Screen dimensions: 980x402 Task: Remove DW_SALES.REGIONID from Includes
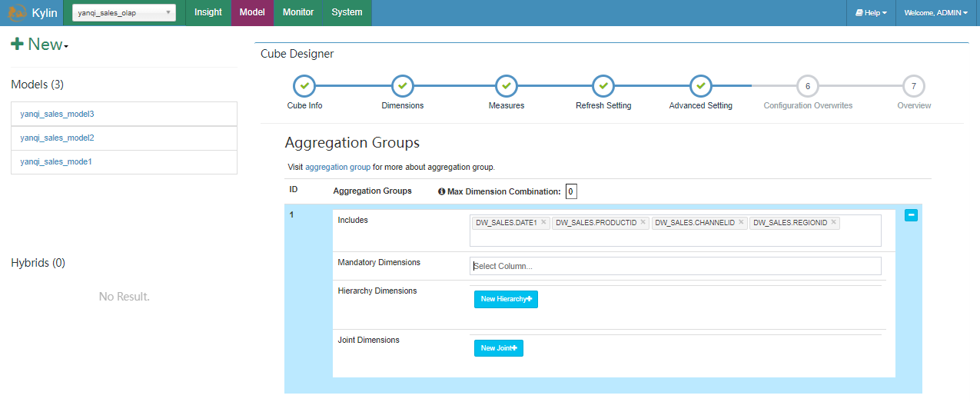[x=833, y=223]
